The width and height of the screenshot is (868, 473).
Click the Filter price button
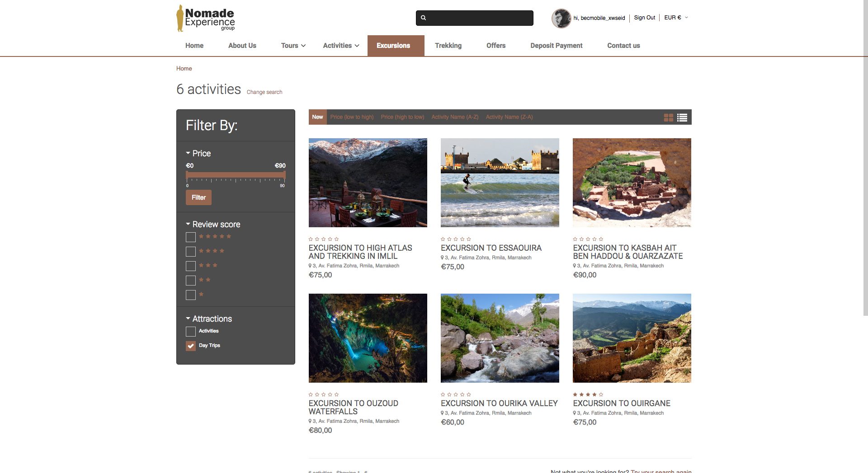coord(198,197)
